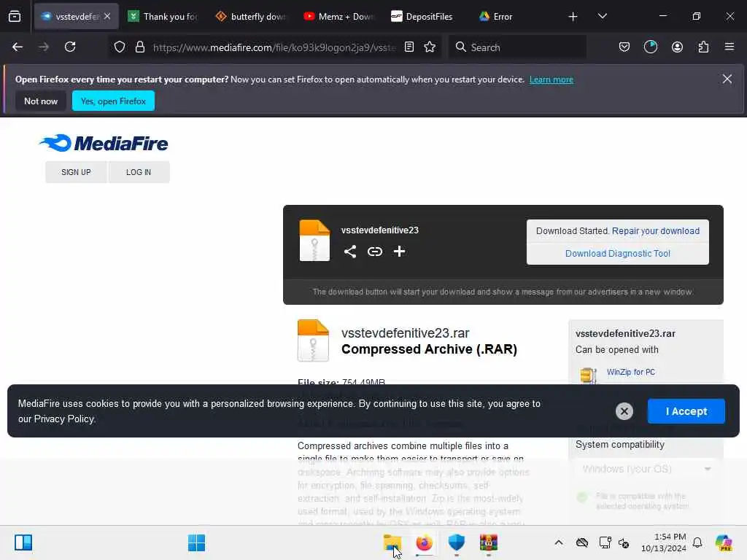Open Extensions puzzle icon
Viewport: 747px width, 560px height.
(703, 47)
